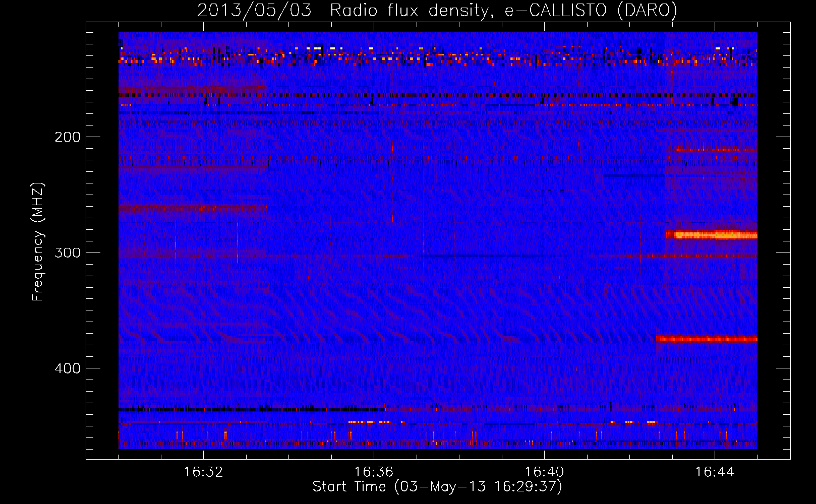The image size is (816, 504).
Task: Click the bright yellow emission band near 285 MHz
Action: click(711, 234)
